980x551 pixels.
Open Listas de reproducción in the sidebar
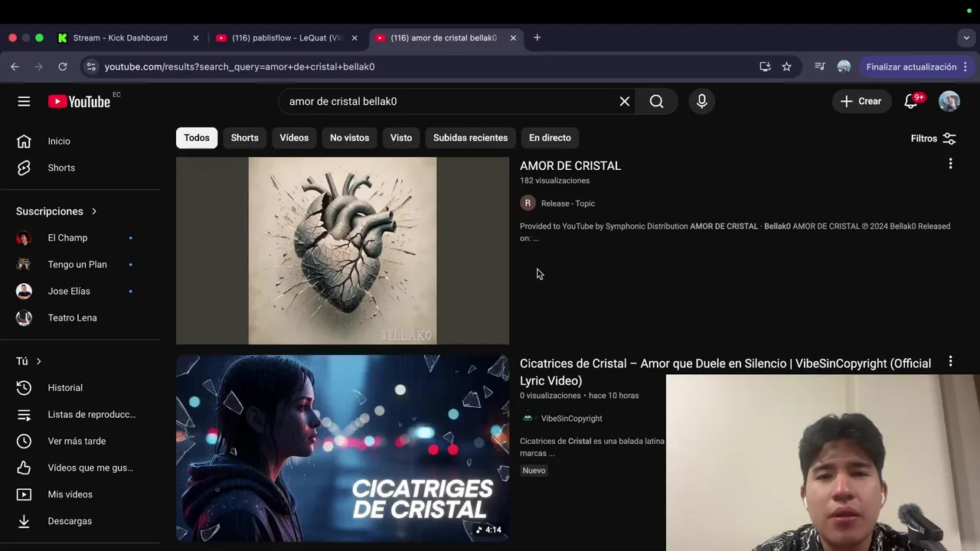(x=80, y=415)
